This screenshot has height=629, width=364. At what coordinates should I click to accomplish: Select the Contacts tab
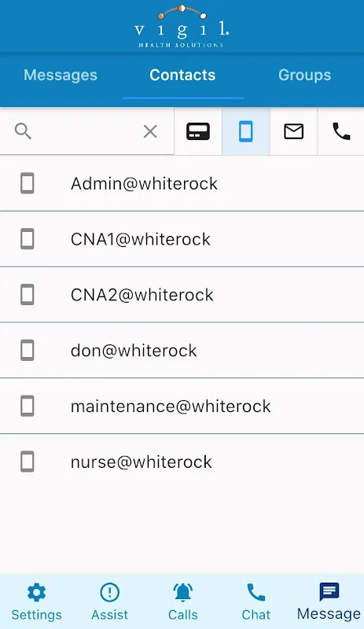pyautogui.click(x=182, y=75)
